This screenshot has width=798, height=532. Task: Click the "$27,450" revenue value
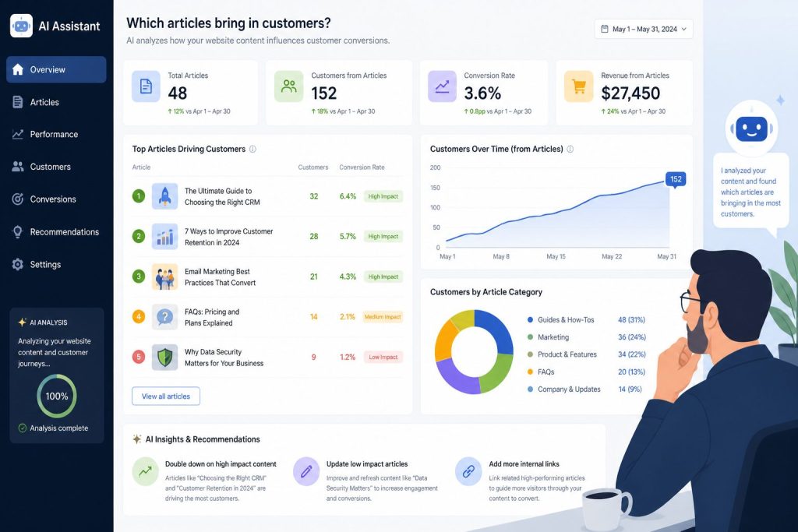tap(630, 93)
